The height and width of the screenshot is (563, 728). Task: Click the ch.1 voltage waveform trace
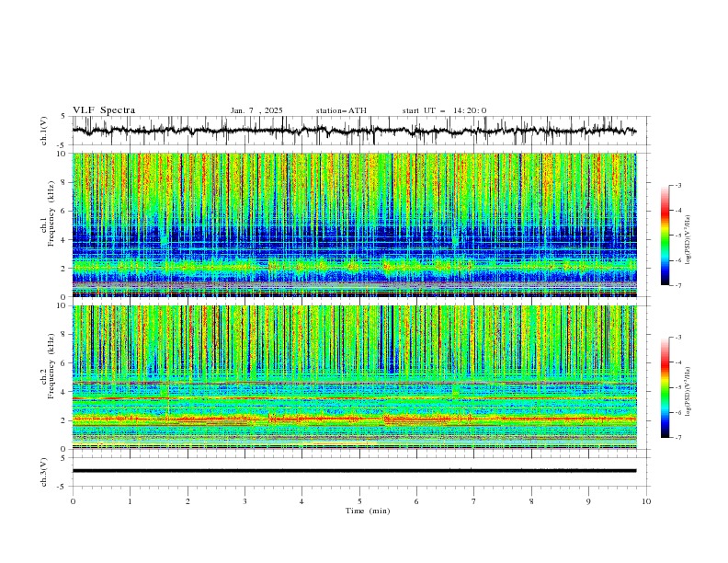tap(354, 131)
